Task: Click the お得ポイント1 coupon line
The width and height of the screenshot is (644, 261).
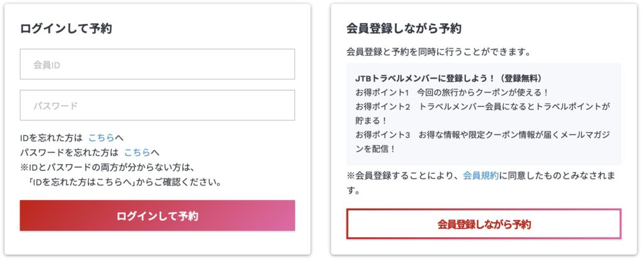Action: [452, 92]
